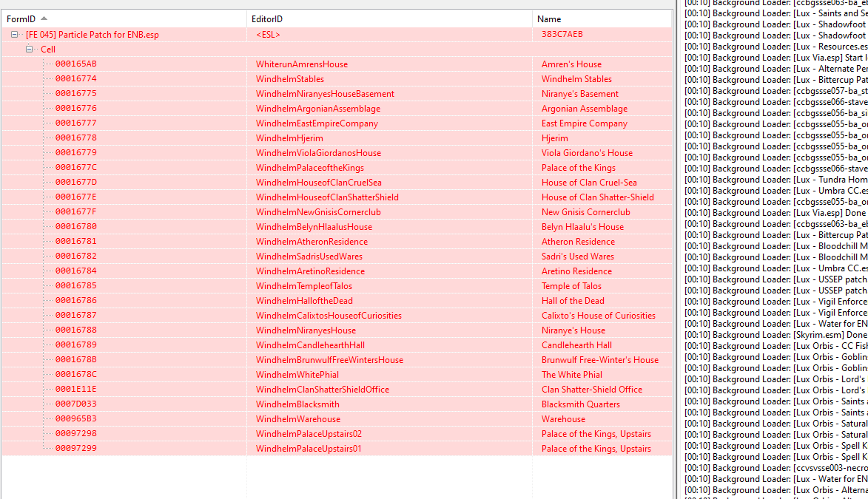Select FormID 00016781 record
Screen dimensions: 868x499
click(75, 241)
